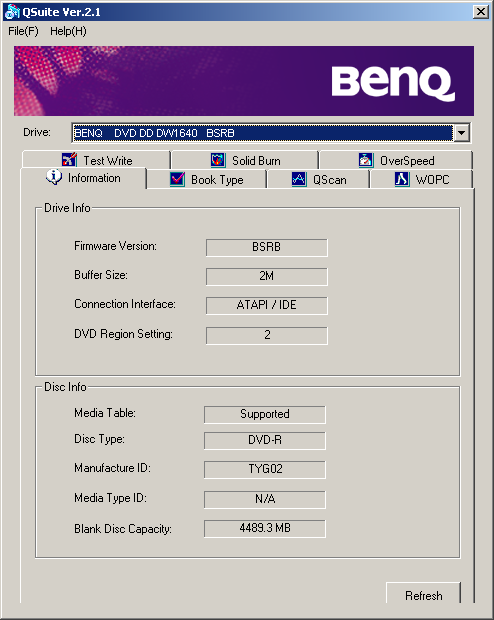Select the BENQ DVD DD DW1640 drive field

pos(263,133)
